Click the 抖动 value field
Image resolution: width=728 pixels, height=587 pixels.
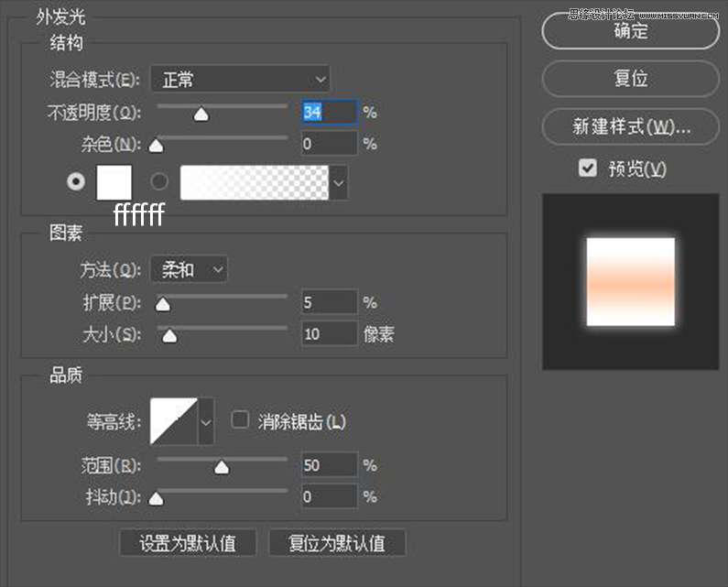pos(329,496)
